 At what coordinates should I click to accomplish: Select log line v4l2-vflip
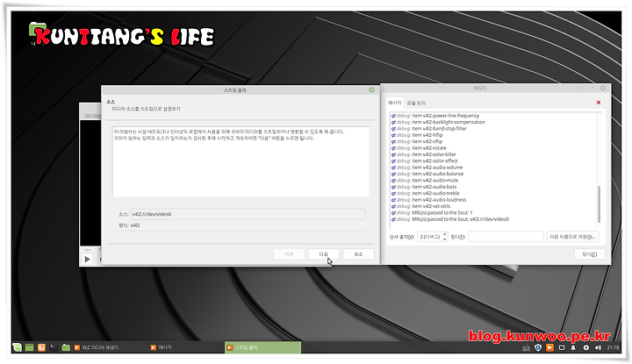pyautogui.click(x=417, y=141)
